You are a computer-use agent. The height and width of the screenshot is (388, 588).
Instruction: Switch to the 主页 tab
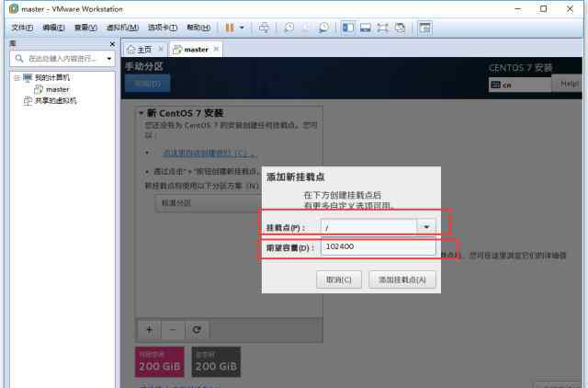click(144, 50)
